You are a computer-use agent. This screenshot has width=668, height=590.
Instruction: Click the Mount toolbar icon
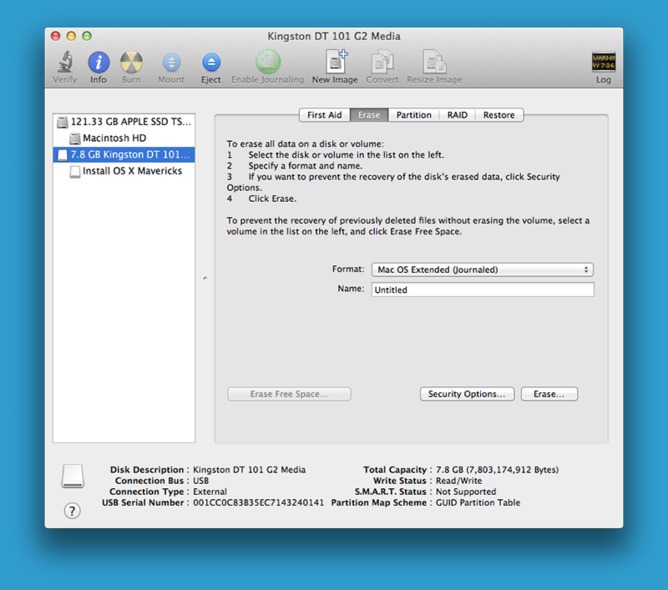(171, 63)
